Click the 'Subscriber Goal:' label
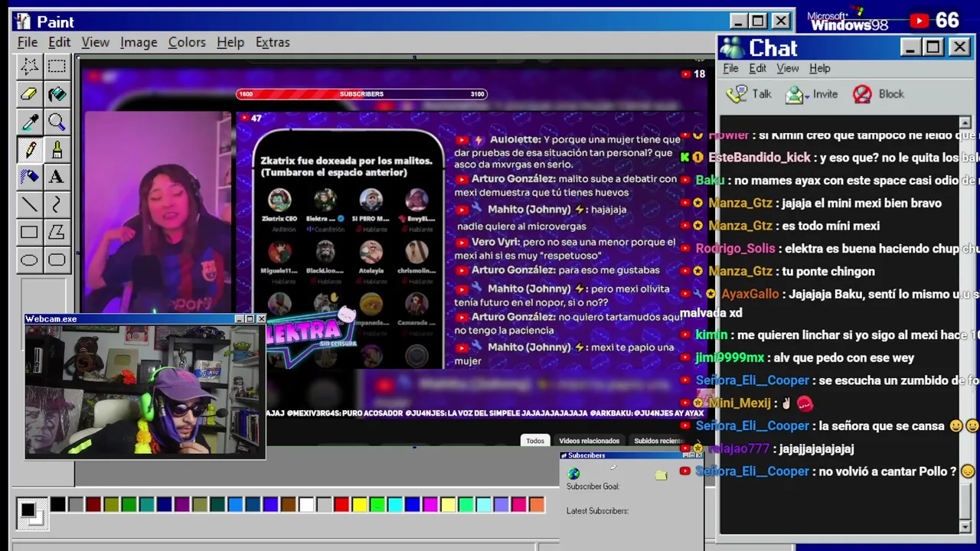This screenshot has height=551, width=980. [593, 487]
